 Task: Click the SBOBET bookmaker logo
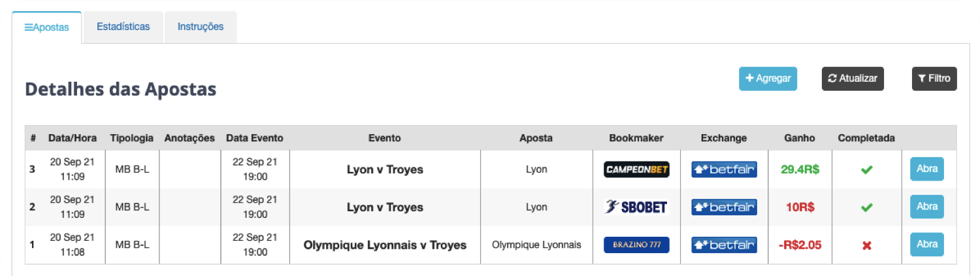point(636,207)
